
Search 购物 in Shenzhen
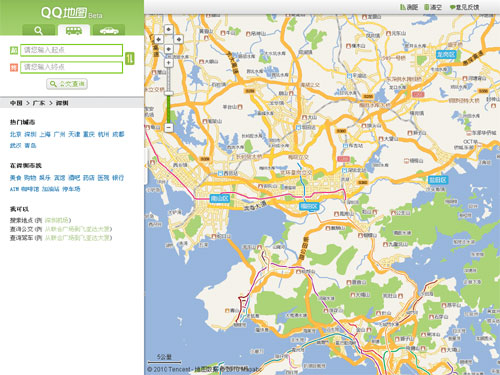point(30,178)
